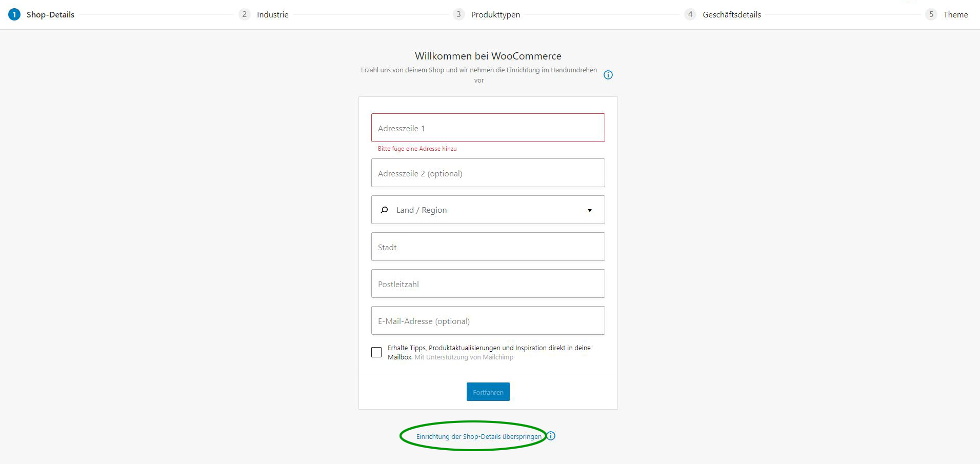Open the Produkttypen step label

[x=495, y=14]
